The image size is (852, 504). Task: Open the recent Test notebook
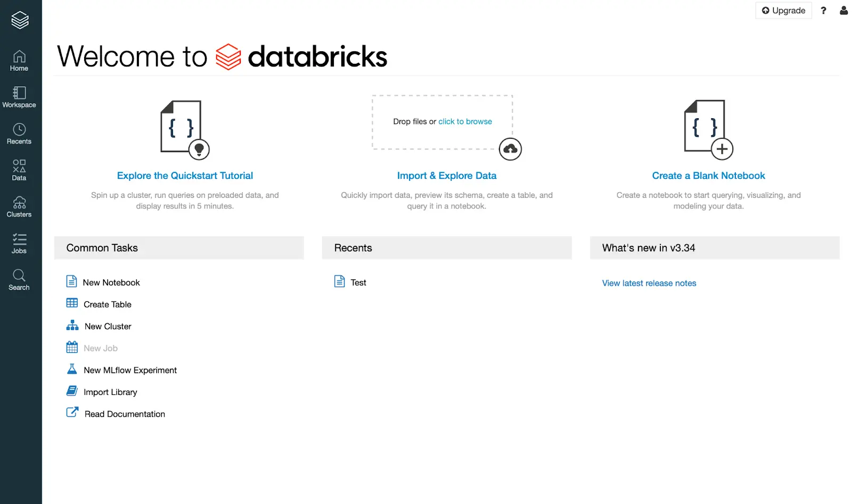coord(358,283)
